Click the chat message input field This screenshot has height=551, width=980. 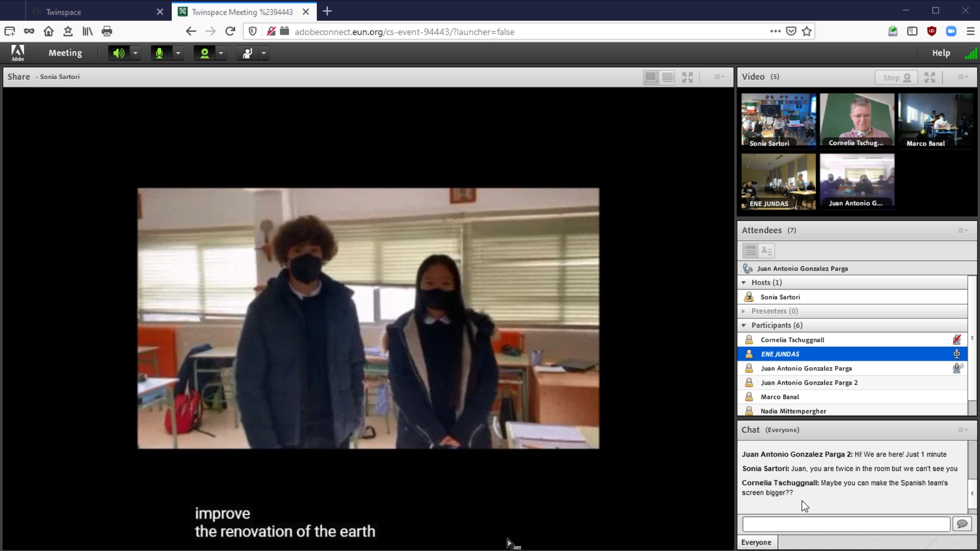tap(846, 524)
